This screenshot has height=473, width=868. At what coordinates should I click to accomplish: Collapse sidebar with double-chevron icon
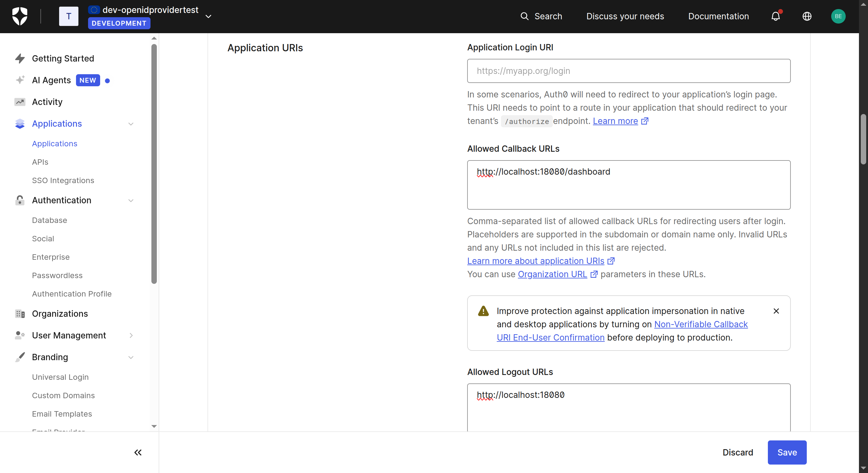tap(138, 452)
